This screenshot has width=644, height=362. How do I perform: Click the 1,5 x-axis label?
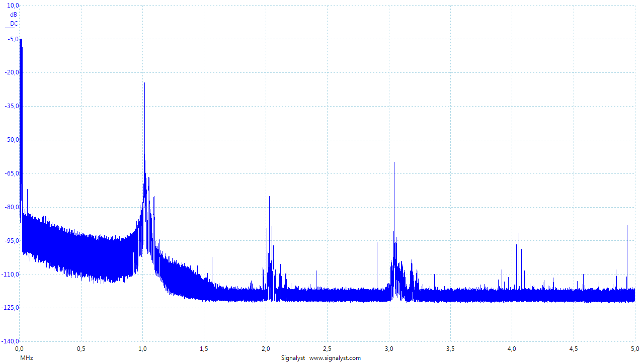click(204, 348)
